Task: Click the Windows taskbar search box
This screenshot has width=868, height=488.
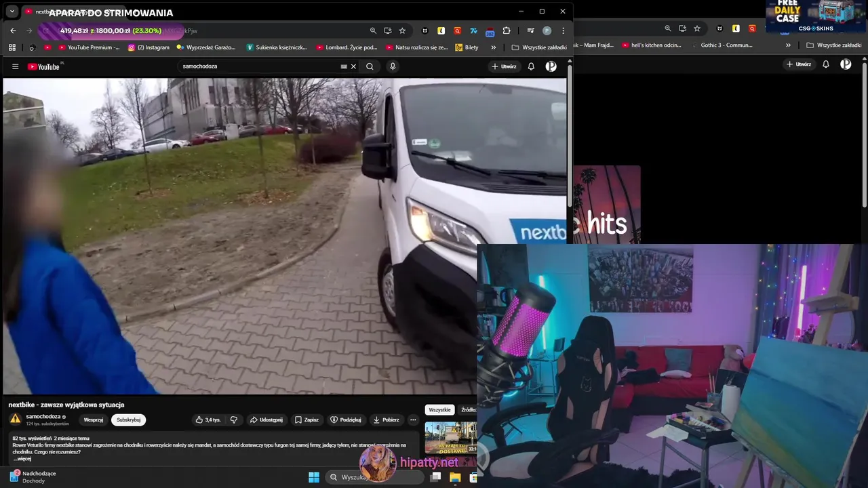Action: click(375, 477)
